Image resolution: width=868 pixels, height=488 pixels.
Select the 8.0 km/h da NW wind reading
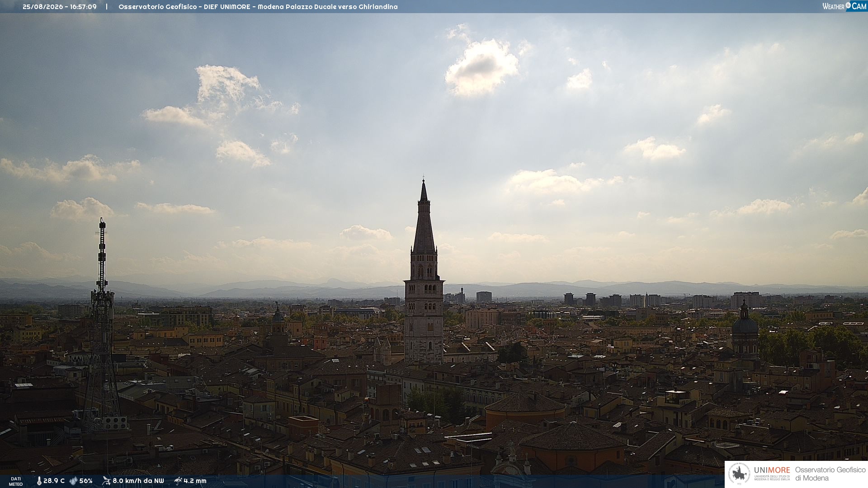point(138,481)
